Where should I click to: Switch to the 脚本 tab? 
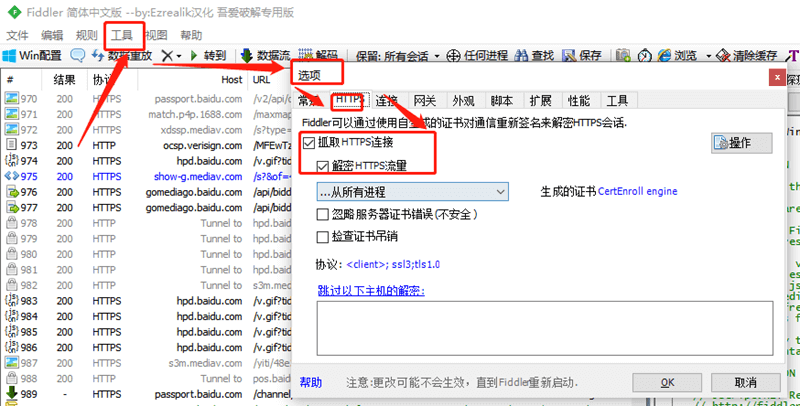coord(502,100)
